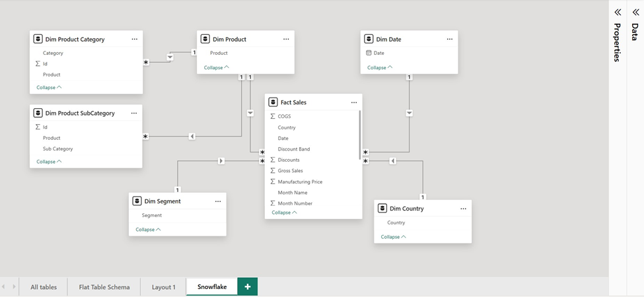This screenshot has height=297, width=644.
Task: Open Dim Product Category more options ellipsis
Action: point(134,39)
